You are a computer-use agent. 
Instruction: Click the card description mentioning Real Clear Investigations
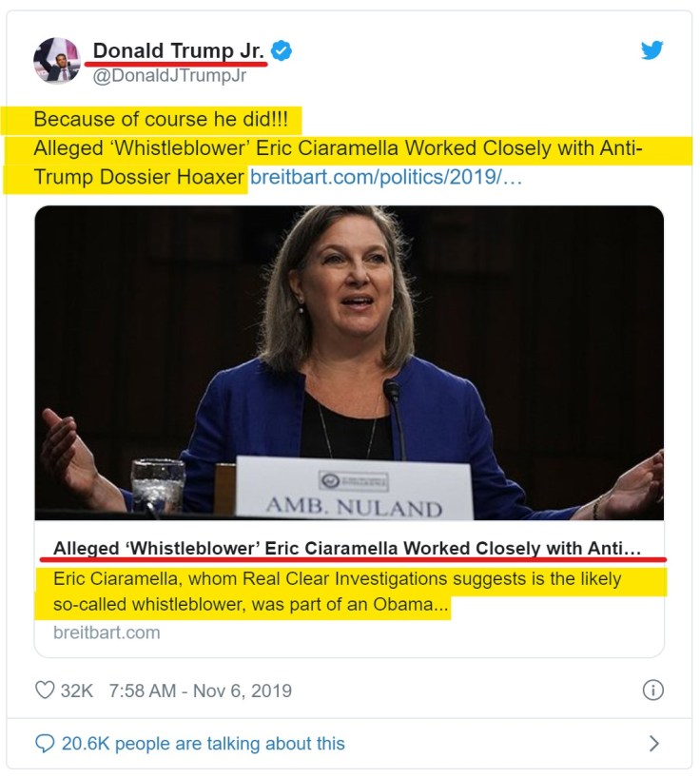click(x=338, y=592)
